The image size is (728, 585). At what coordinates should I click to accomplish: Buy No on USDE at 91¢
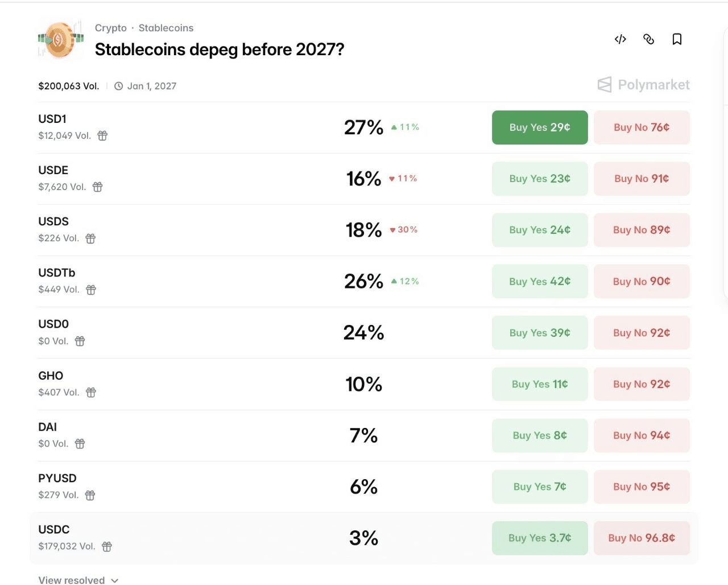(x=642, y=179)
